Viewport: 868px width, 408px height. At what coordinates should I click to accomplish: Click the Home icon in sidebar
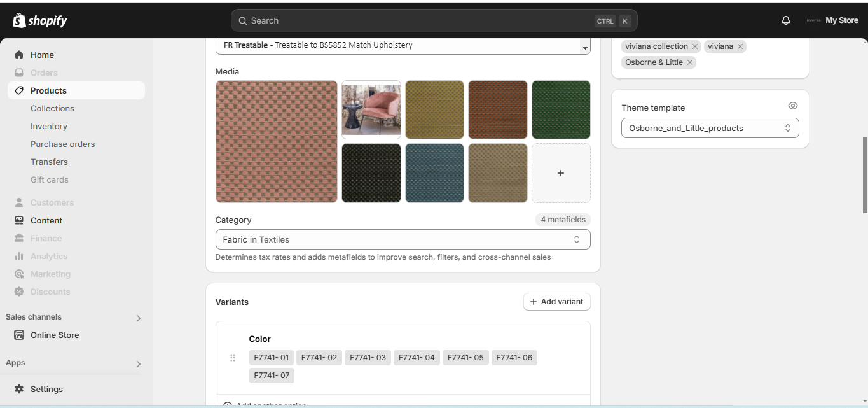pyautogui.click(x=19, y=55)
